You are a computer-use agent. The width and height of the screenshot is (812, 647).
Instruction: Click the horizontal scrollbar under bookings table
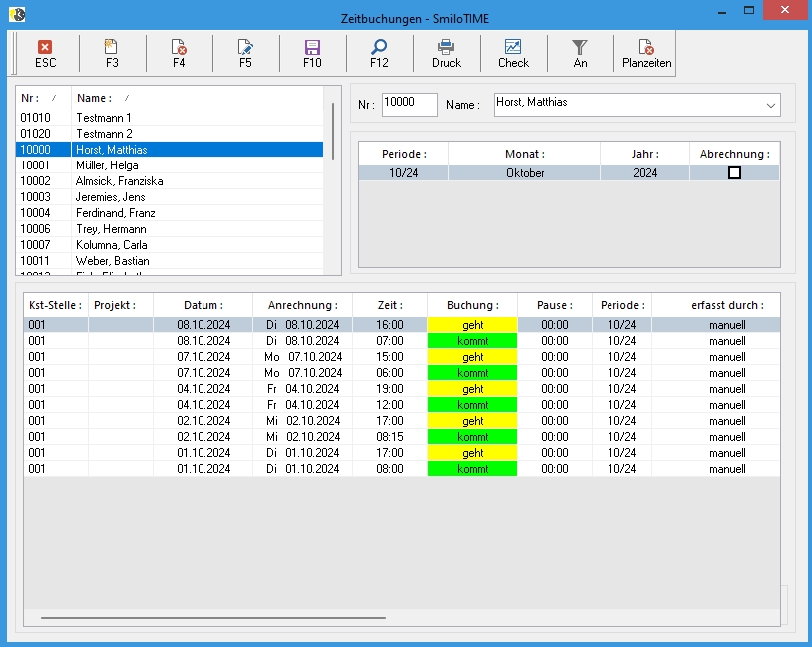[x=212, y=618]
